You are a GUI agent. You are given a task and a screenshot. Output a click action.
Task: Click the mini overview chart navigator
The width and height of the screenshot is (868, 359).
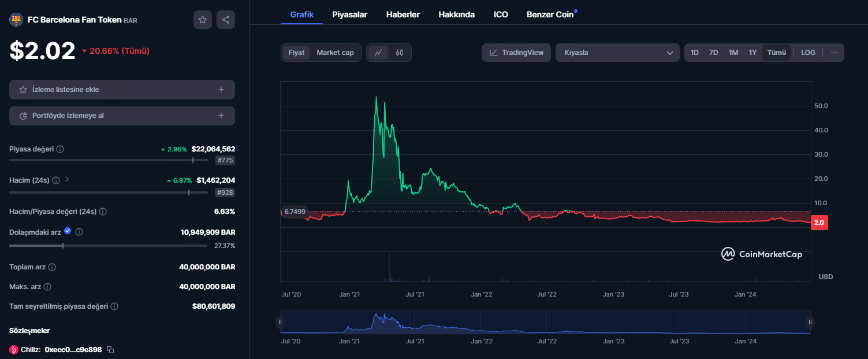tap(545, 323)
